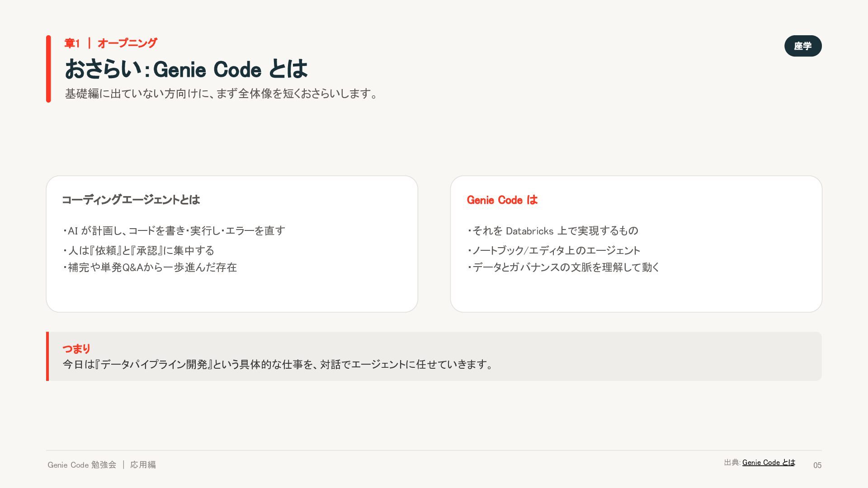The width and height of the screenshot is (868, 488).
Task: Click bullet 'データとガバナンスの文脈を理解して動く'
Action: pyautogui.click(x=563, y=267)
